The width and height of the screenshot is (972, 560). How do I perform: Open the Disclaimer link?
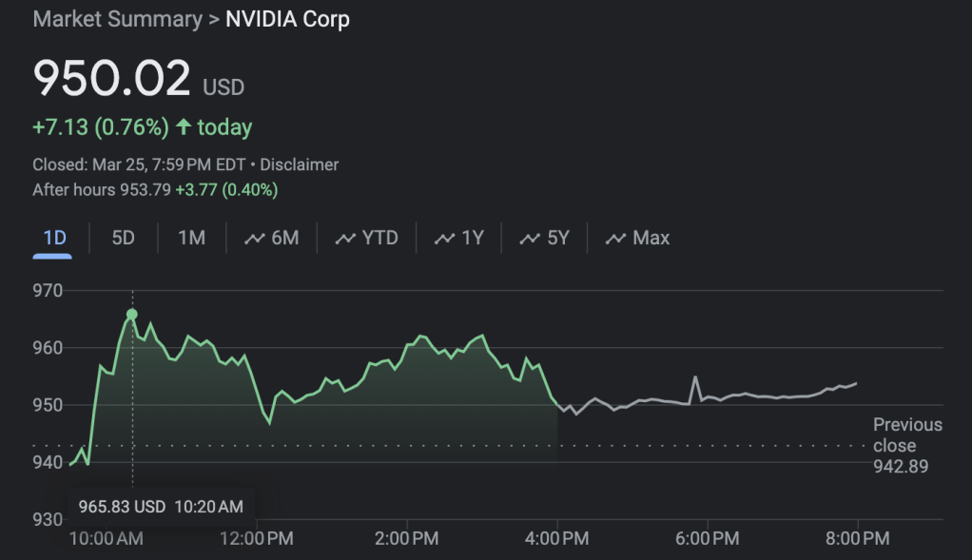(x=299, y=164)
